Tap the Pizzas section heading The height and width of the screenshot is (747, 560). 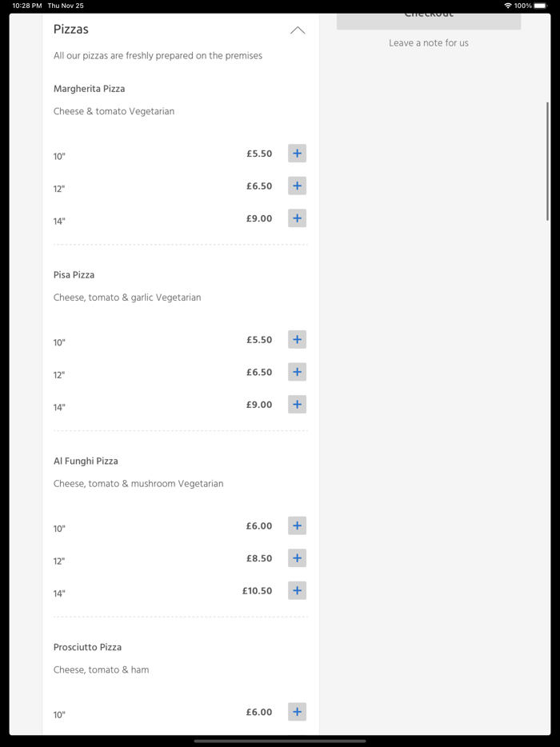coord(71,30)
